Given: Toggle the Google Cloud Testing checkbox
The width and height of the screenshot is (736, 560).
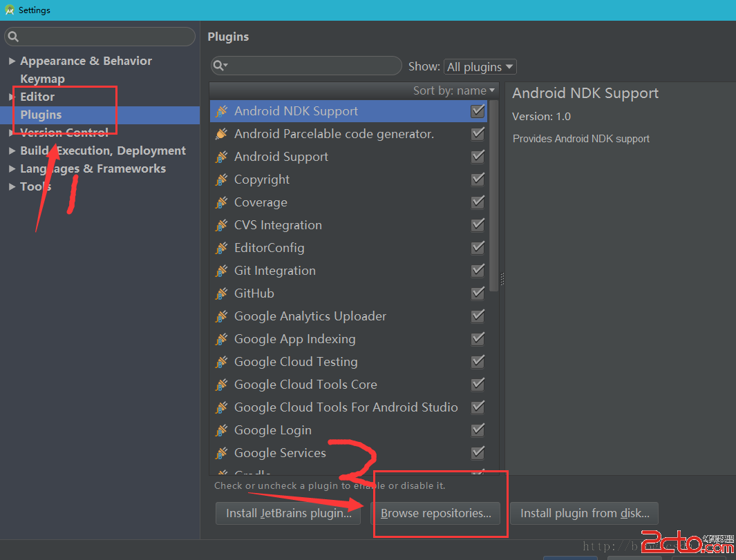Looking at the screenshot, I should [x=478, y=362].
